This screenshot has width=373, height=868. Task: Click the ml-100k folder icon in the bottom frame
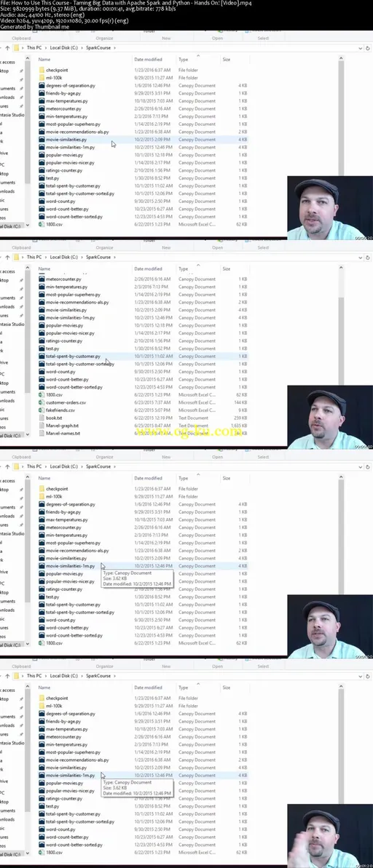pyautogui.click(x=42, y=706)
